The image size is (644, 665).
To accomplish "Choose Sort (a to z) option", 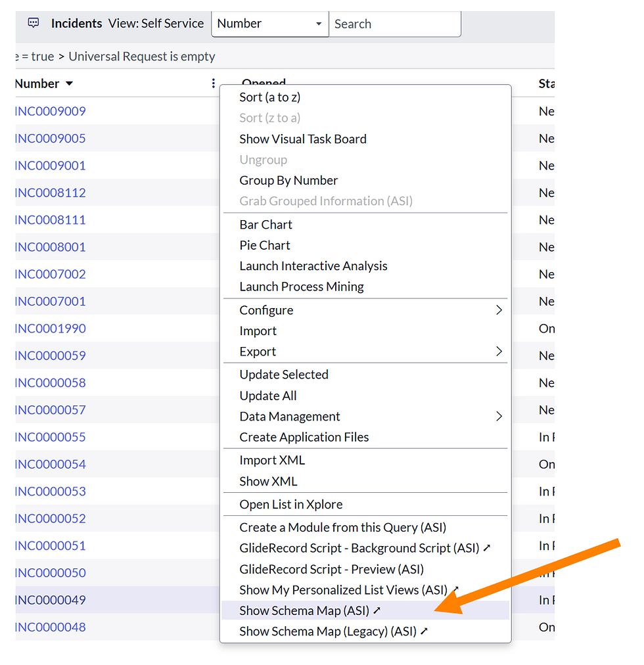I will [270, 97].
